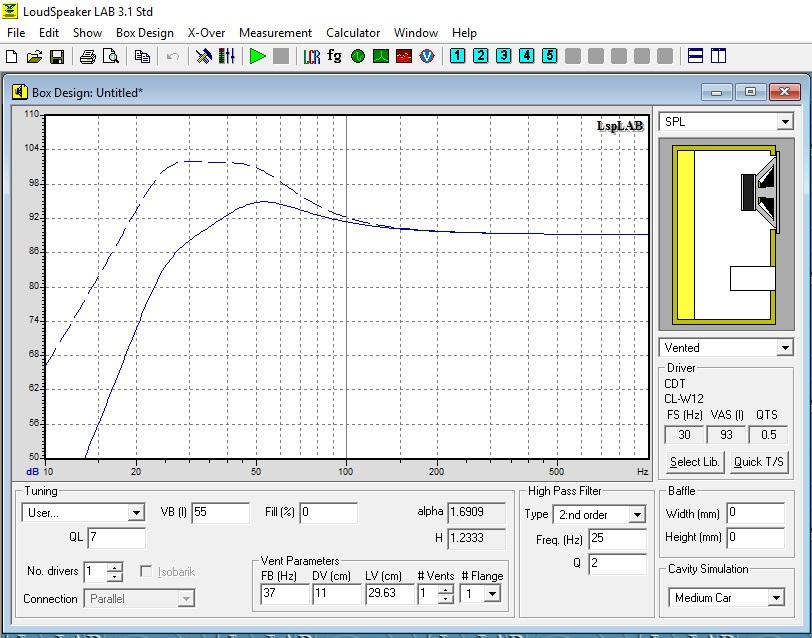Open the Box Design menu
Viewport: 812px width, 638px height.
(144, 33)
